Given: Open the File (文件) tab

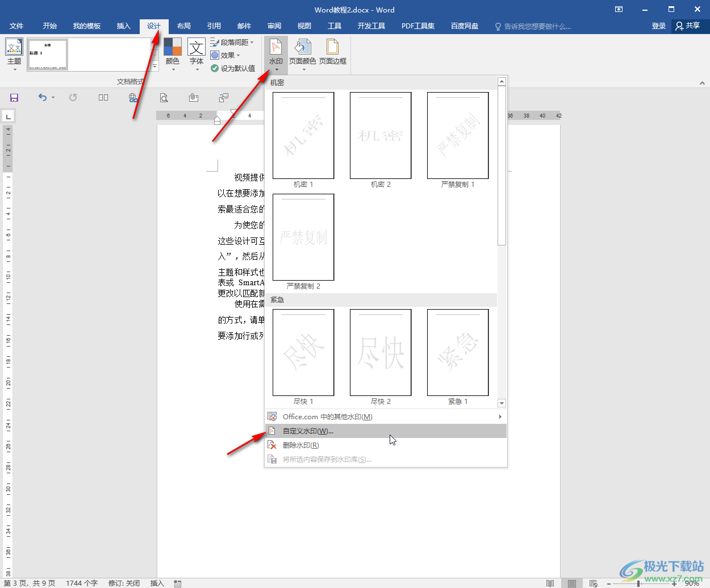Looking at the screenshot, I should coord(16,26).
